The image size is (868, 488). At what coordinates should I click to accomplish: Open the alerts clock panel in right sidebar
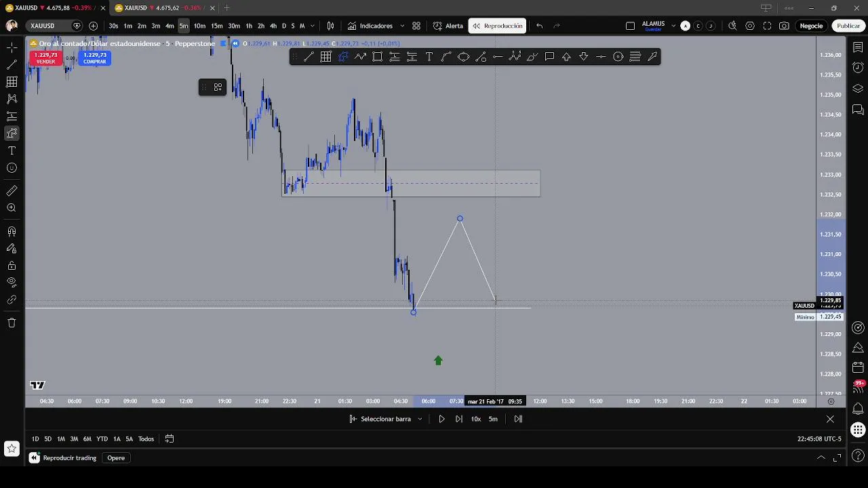pos(858,68)
